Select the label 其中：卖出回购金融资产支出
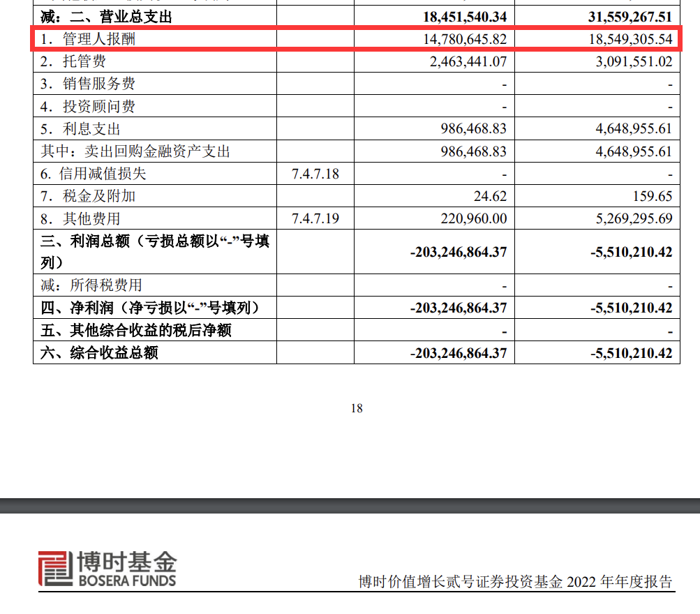Image resolution: width=700 pixels, height=614 pixels. (x=135, y=151)
